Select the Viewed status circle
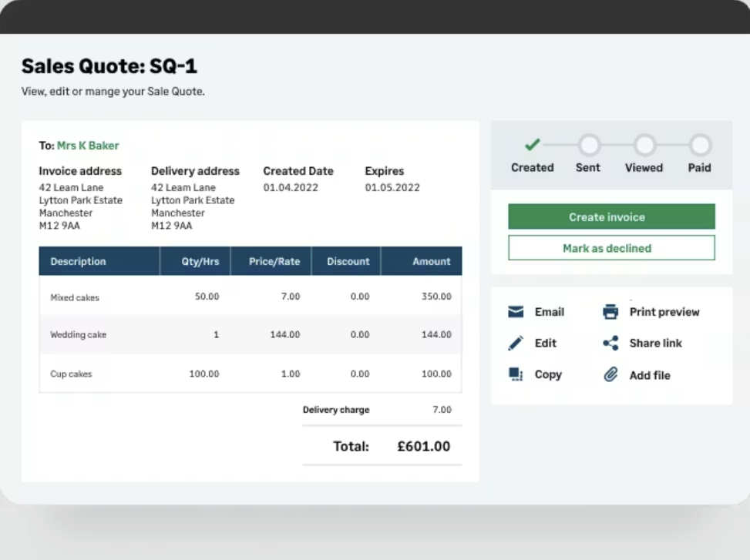750x560 pixels. click(x=644, y=145)
